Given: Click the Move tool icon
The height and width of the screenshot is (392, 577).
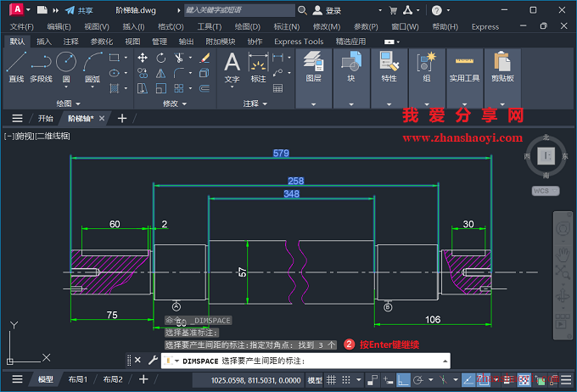Looking at the screenshot, I should (x=143, y=58).
